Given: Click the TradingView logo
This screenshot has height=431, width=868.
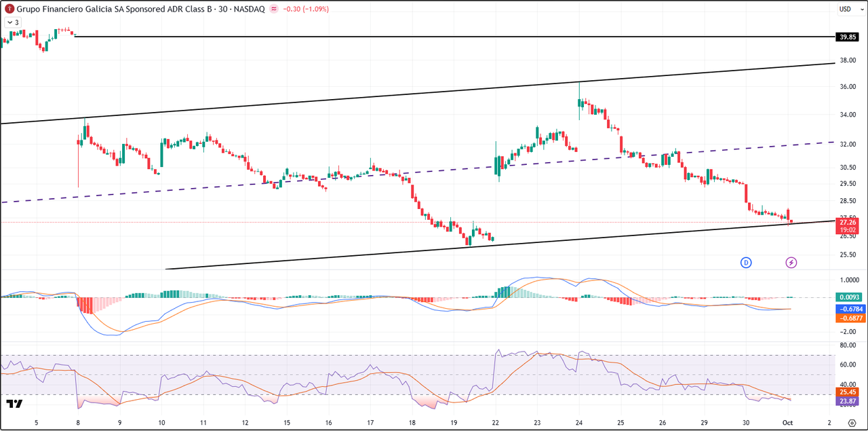Looking at the screenshot, I should point(14,404).
